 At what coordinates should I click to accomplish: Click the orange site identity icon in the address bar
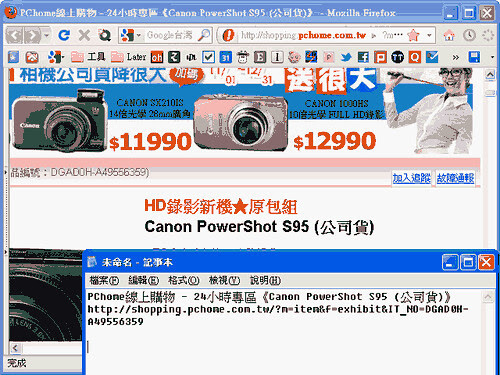228,35
